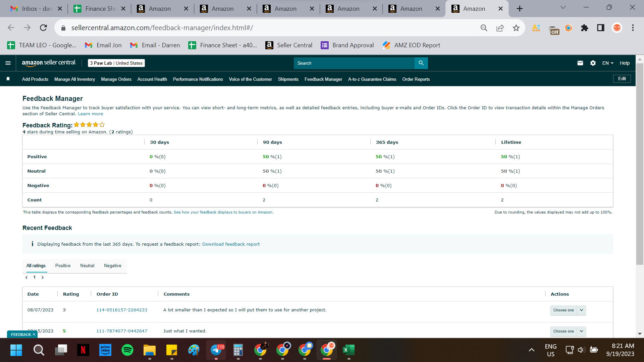Screen dimensions: 644x362
Task: Open the EN language dropdown
Action: pyautogui.click(x=608, y=63)
